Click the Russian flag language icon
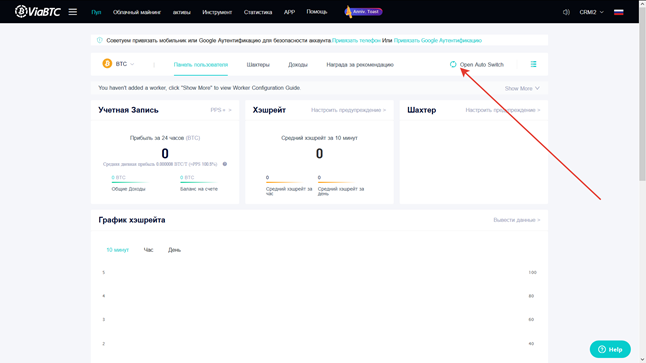Screen dimensions: 646x363 [618, 12]
